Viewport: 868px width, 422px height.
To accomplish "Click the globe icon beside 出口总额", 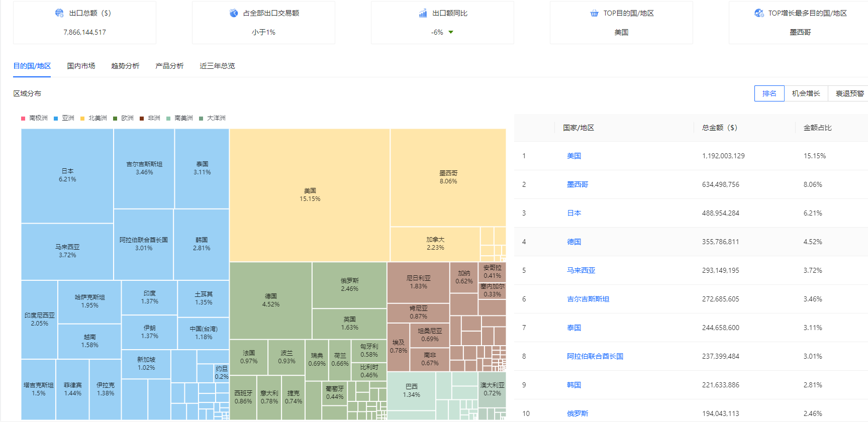I will [59, 13].
